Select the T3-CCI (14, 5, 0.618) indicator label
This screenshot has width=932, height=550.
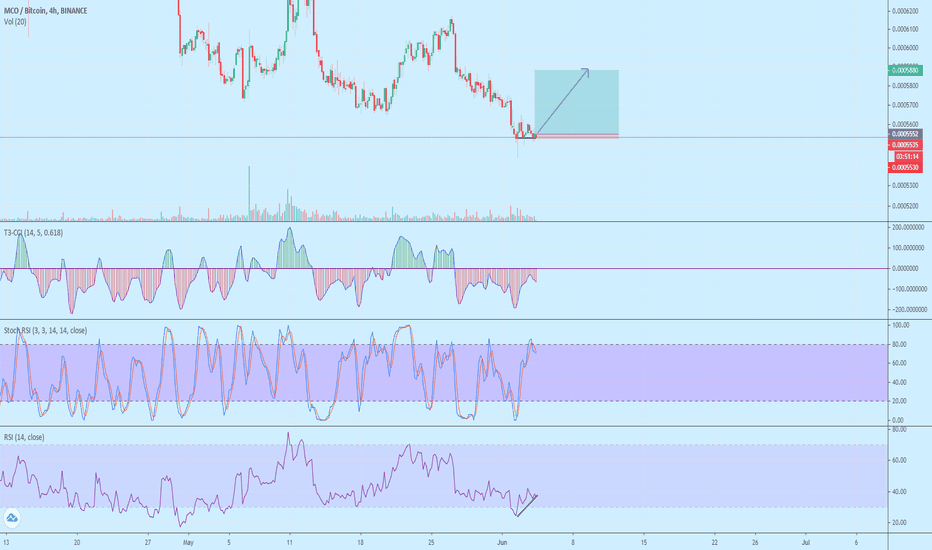click(33, 232)
